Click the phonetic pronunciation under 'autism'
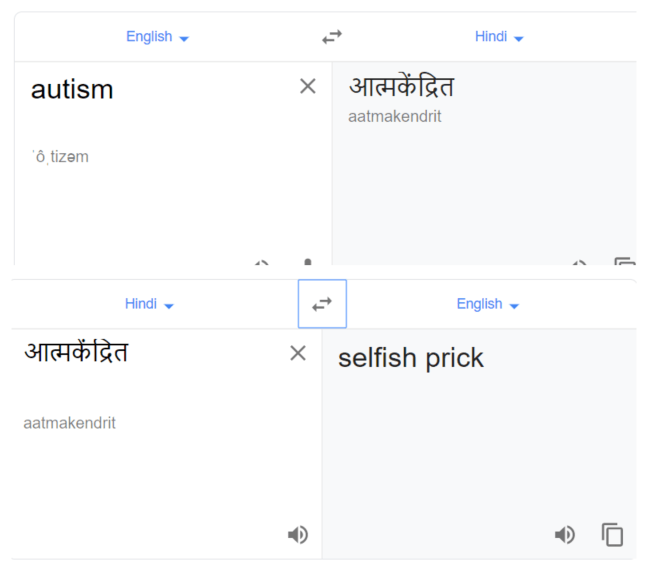 60,157
